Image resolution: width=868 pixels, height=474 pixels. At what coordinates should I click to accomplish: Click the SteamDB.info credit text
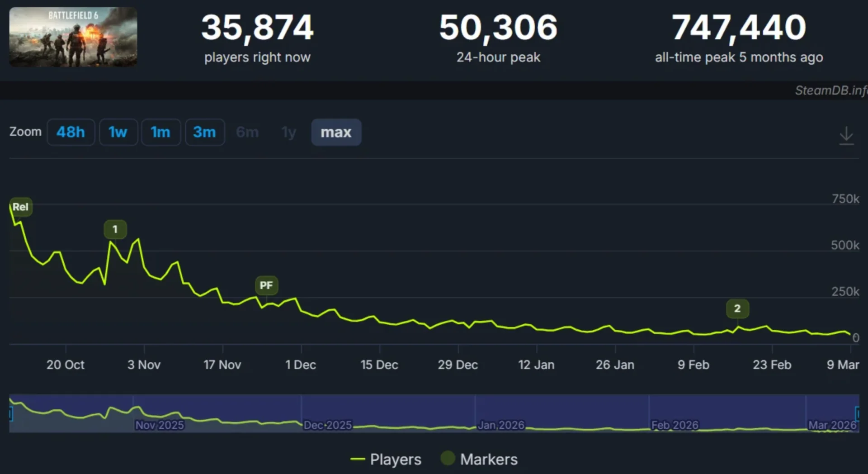tap(831, 90)
